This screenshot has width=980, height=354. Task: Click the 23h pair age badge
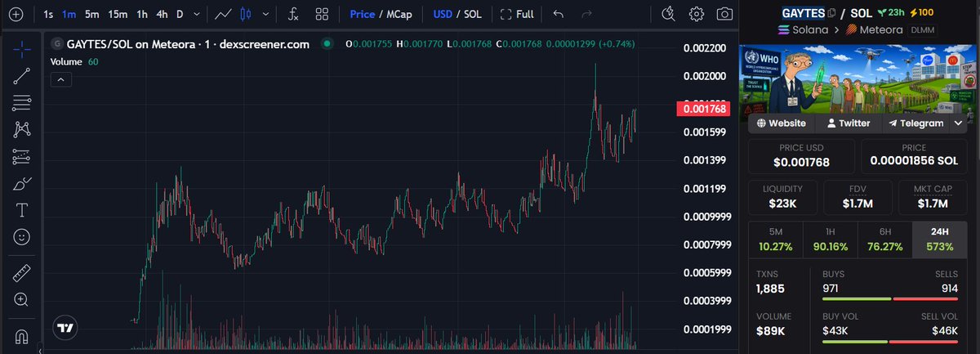click(x=892, y=12)
